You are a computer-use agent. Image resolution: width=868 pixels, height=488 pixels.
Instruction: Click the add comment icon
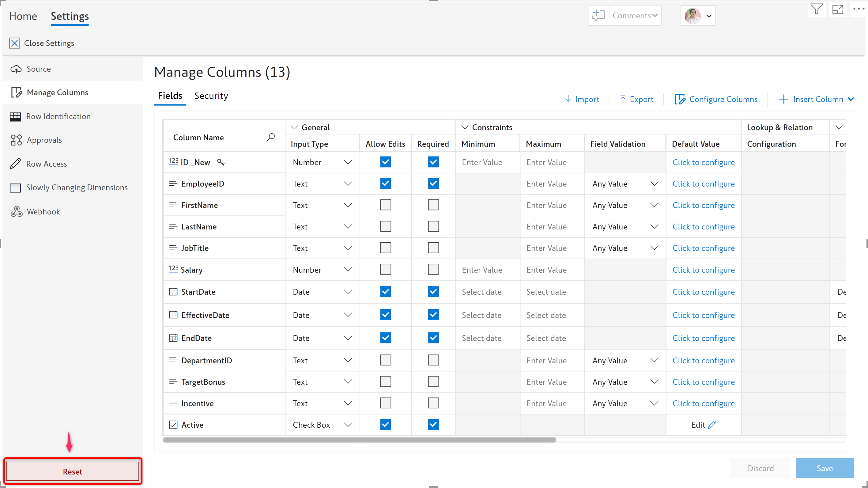[x=598, y=16]
